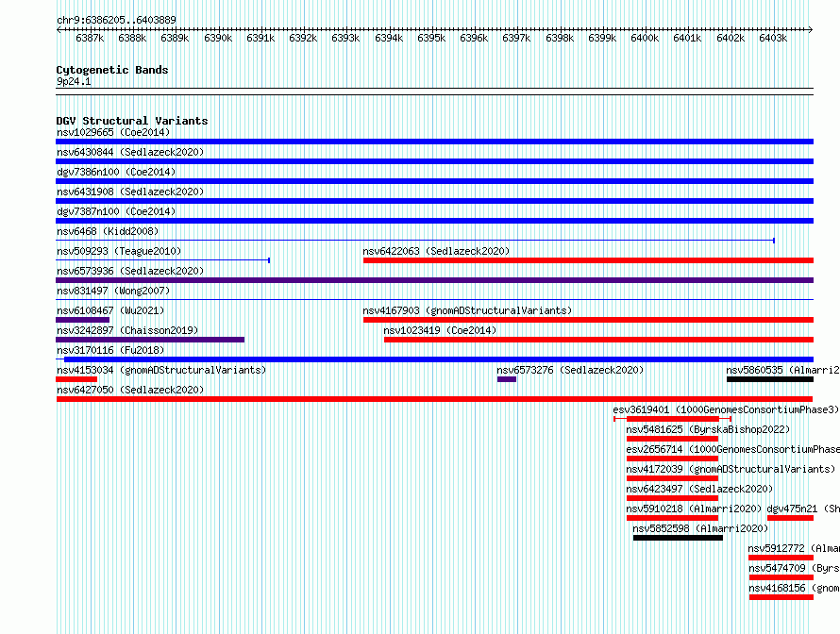Select the nsv4168156 variant label
840x634 pixels.
(x=794, y=588)
